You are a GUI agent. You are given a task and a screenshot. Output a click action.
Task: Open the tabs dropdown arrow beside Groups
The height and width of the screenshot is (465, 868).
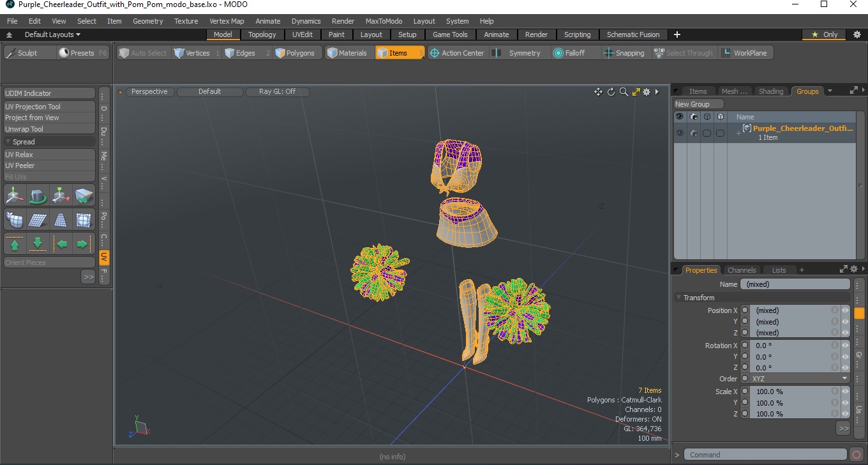coord(830,91)
